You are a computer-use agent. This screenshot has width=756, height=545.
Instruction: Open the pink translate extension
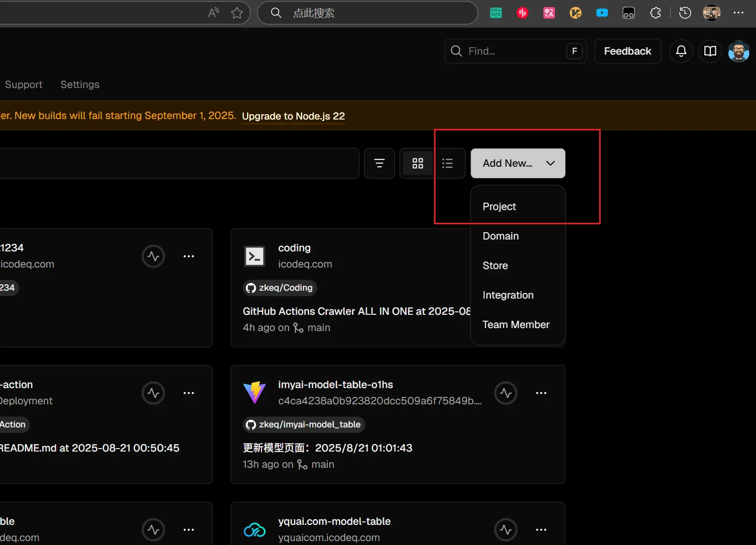click(x=549, y=13)
